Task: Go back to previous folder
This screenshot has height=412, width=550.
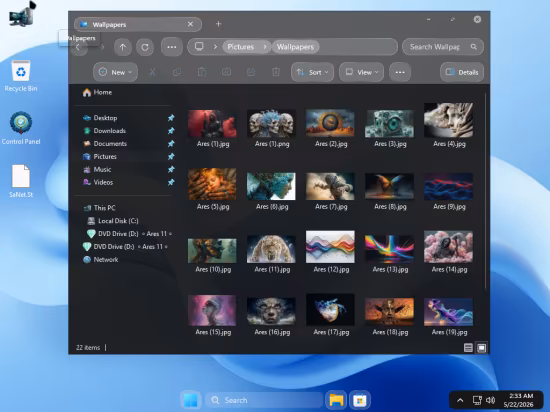Action: [78, 47]
